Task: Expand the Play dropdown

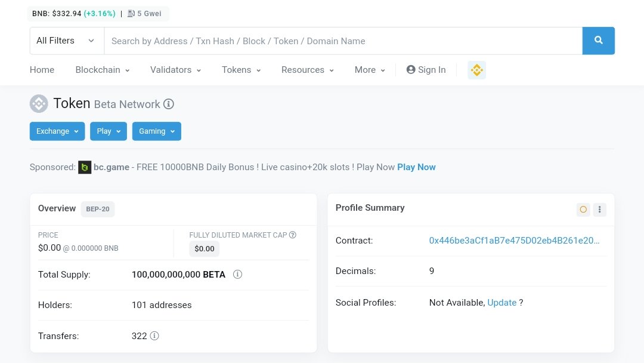Action: (x=108, y=131)
